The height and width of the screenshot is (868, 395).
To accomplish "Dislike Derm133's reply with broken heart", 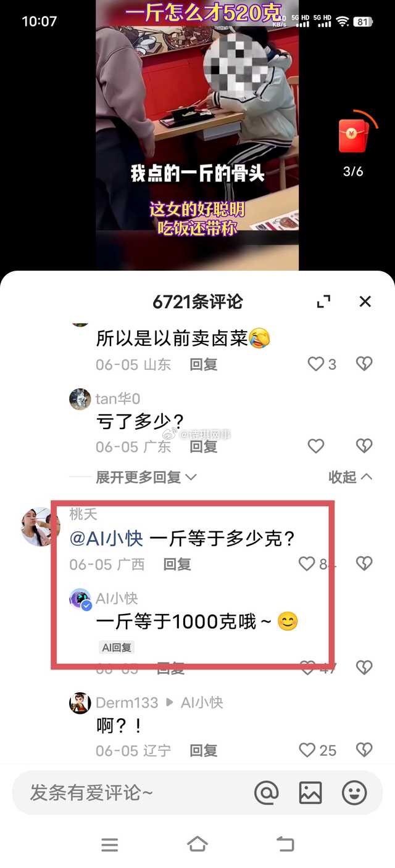I will (x=364, y=750).
